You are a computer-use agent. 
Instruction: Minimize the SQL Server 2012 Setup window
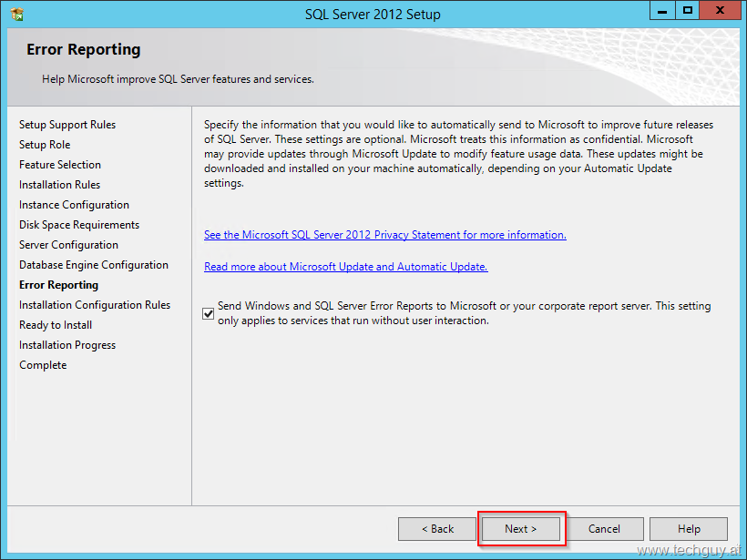662,11
